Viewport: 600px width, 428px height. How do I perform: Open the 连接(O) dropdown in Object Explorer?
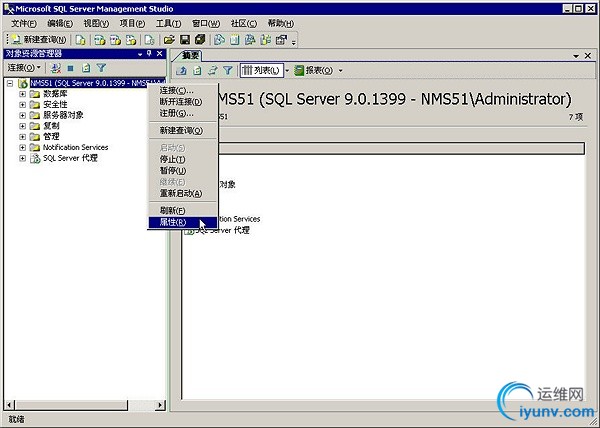(x=24, y=68)
